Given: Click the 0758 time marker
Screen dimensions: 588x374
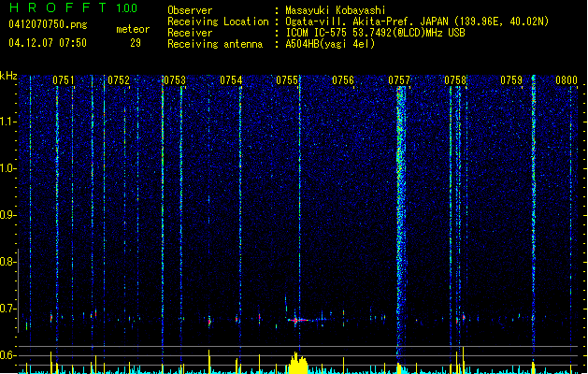Looking at the screenshot, I should click(455, 80).
